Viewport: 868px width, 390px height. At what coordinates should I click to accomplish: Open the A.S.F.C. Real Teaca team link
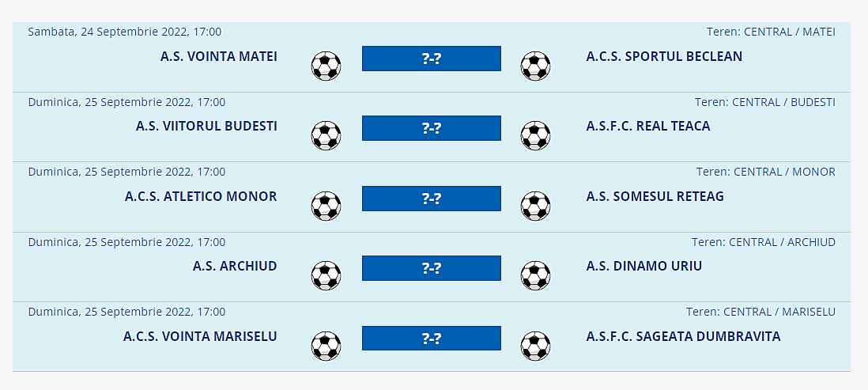pyautogui.click(x=648, y=127)
